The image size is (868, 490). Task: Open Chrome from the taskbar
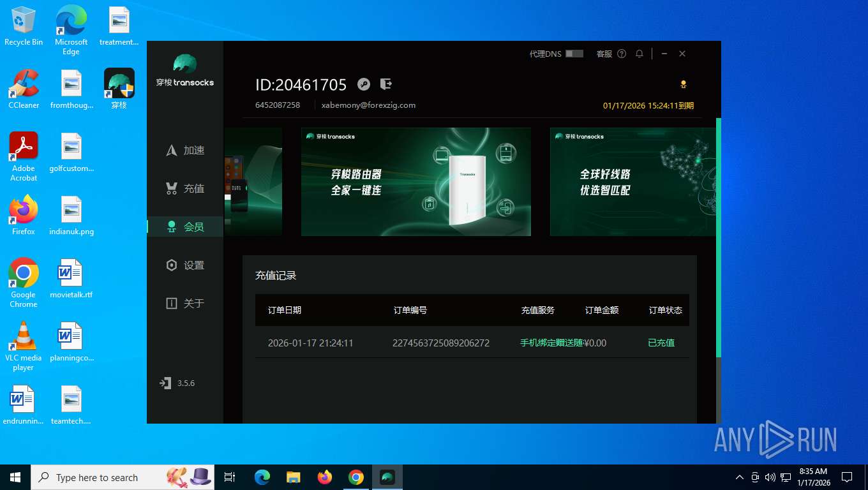pyautogui.click(x=356, y=477)
